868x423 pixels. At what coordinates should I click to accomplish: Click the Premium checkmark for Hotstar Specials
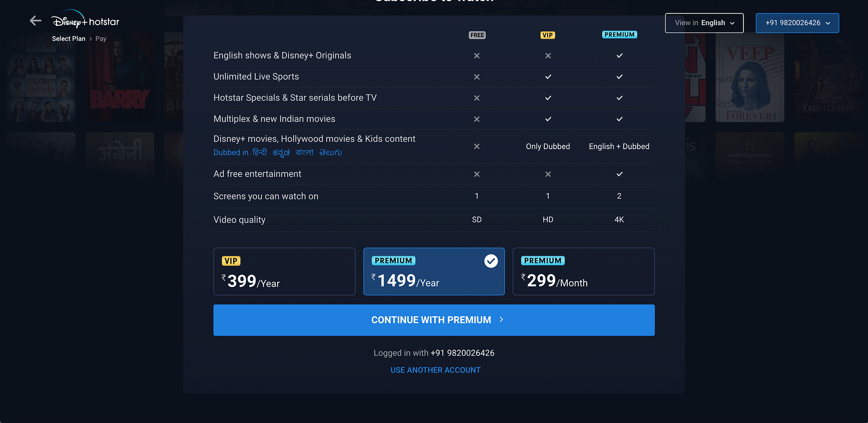[619, 98]
